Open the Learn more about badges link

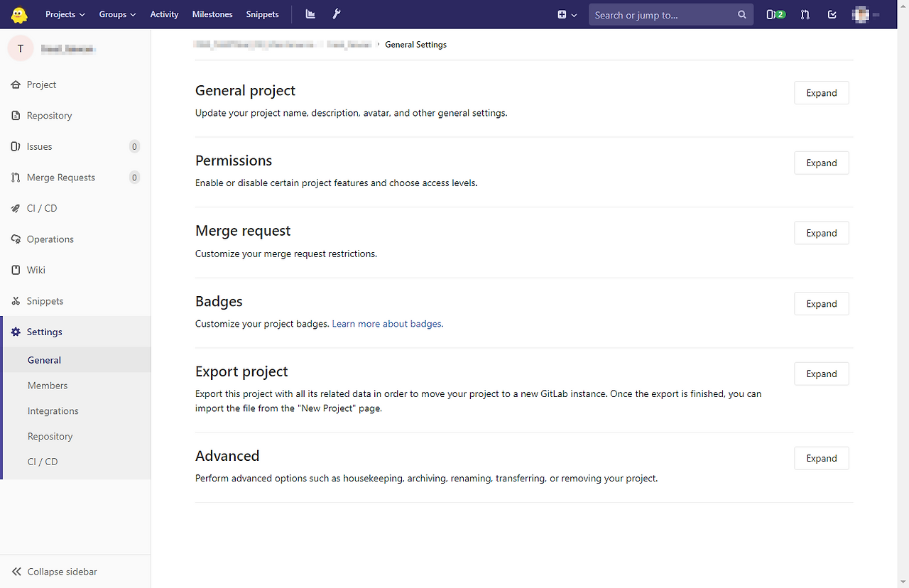pyautogui.click(x=386, y=323)
